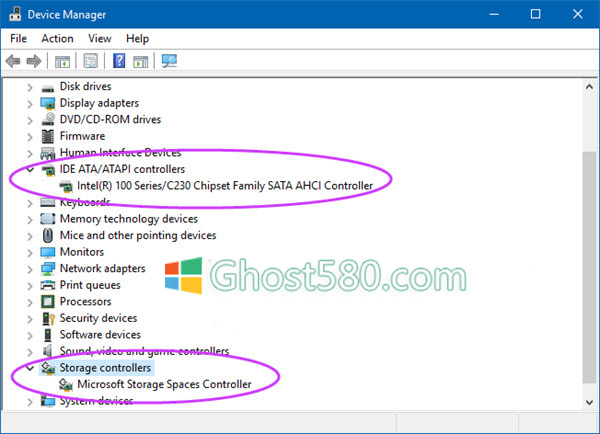Screen dimensions: 600x434
Task: Click the Back arrow toolbar icon
Action: point(13,61)
